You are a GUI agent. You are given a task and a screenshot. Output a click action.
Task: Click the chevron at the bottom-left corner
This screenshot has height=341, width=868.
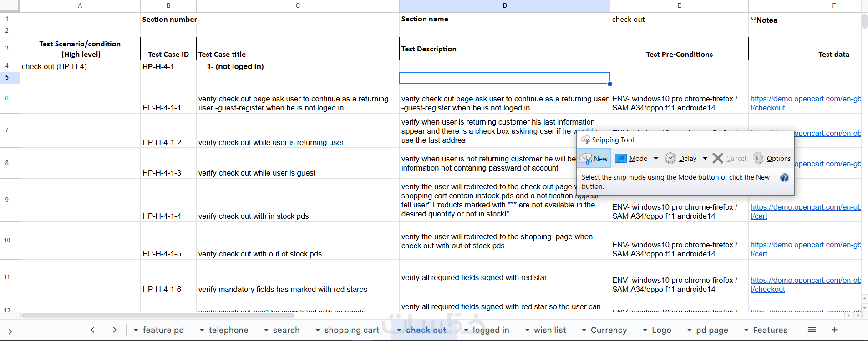point(10,332)
